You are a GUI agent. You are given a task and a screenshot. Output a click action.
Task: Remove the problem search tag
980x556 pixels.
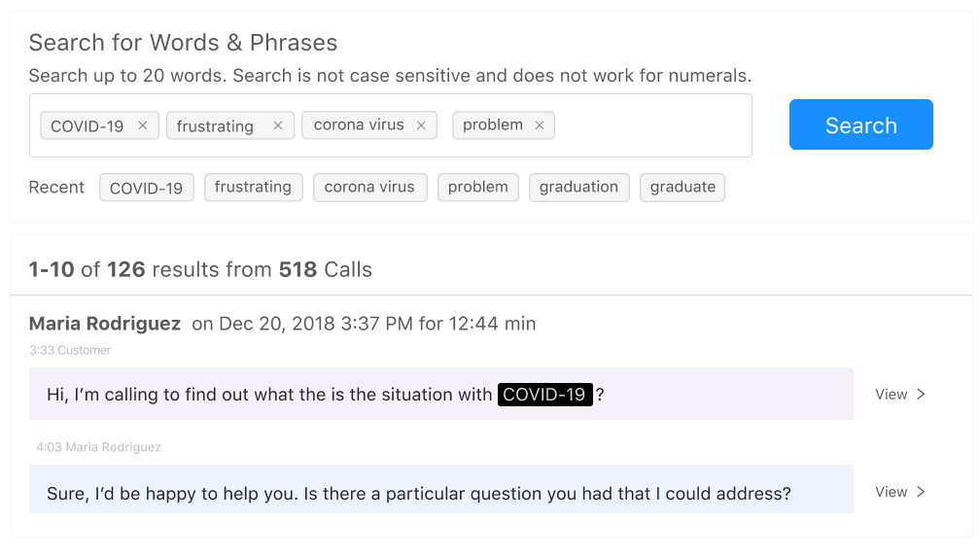[x=540, y=125]
